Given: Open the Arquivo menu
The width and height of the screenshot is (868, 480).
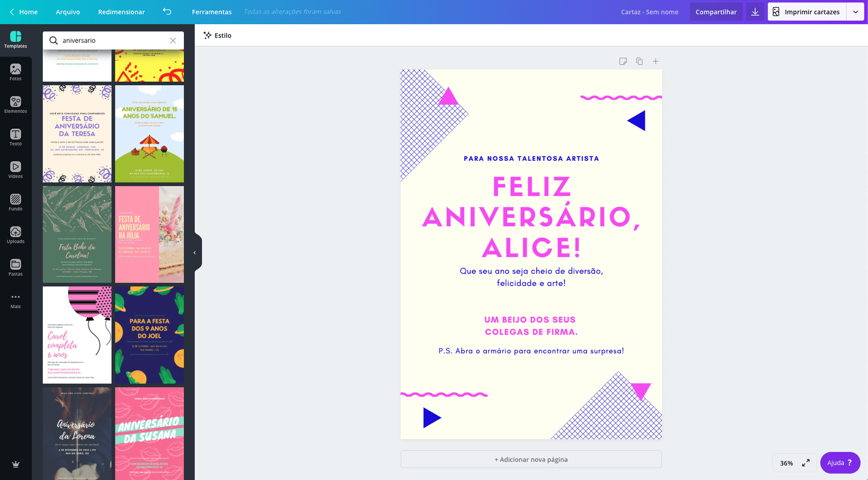Looking at the screenshot, I should pyautogui.click(x=68, y=12).
